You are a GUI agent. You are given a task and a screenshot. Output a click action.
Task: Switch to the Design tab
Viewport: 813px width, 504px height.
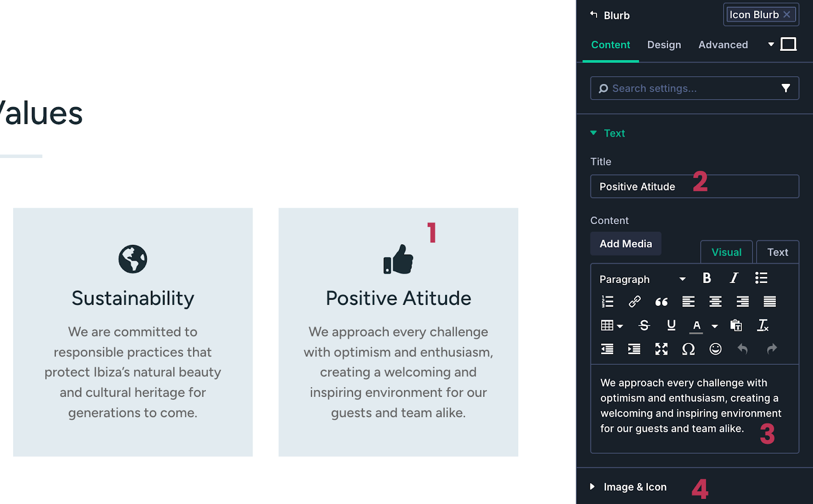[664, 45]
